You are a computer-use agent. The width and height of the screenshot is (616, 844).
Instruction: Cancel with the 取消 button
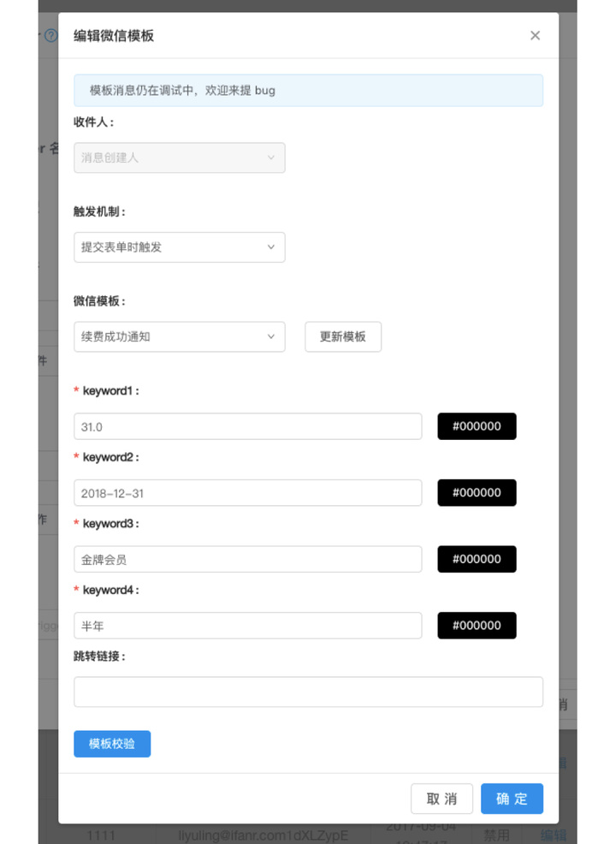[441, 799]
